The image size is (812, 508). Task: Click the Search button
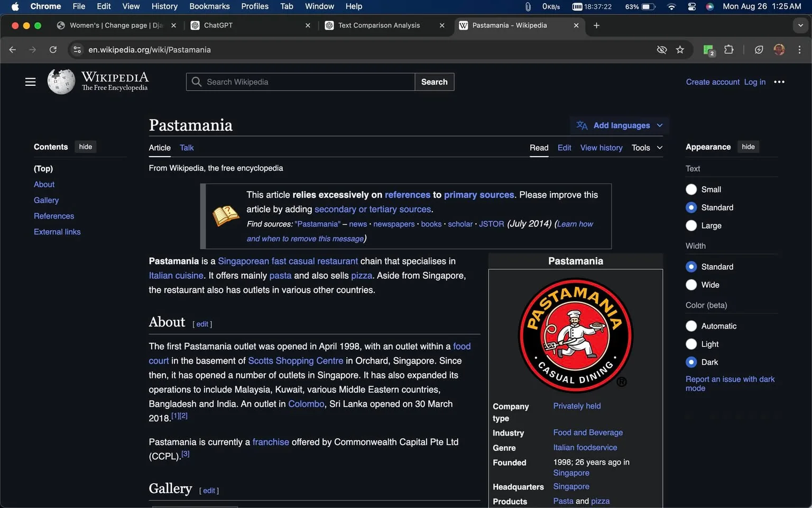tap(434, 81)
